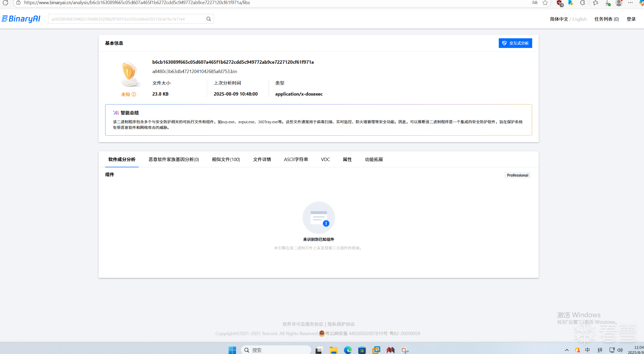Screen dimensions: 644x354
Task: Select the 软件成分分析 tab
Action: tap(122, 159)
